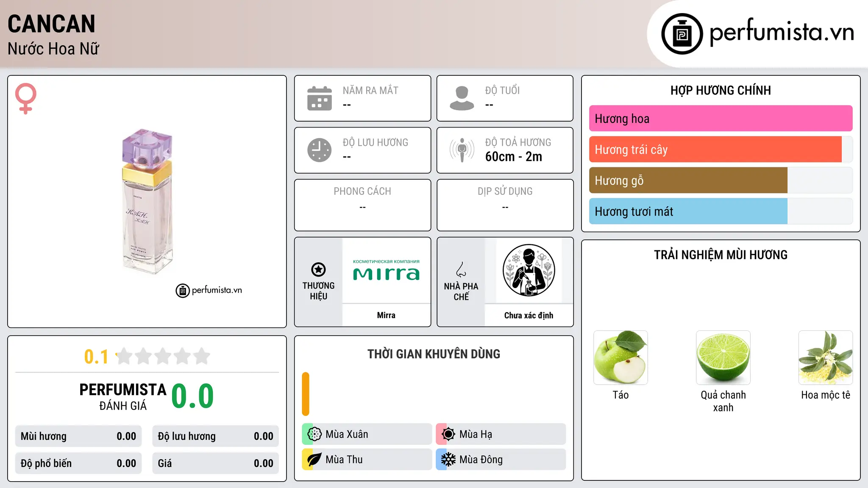
Task: Click the Độ Tuổi label
Action: pos(502,90)
